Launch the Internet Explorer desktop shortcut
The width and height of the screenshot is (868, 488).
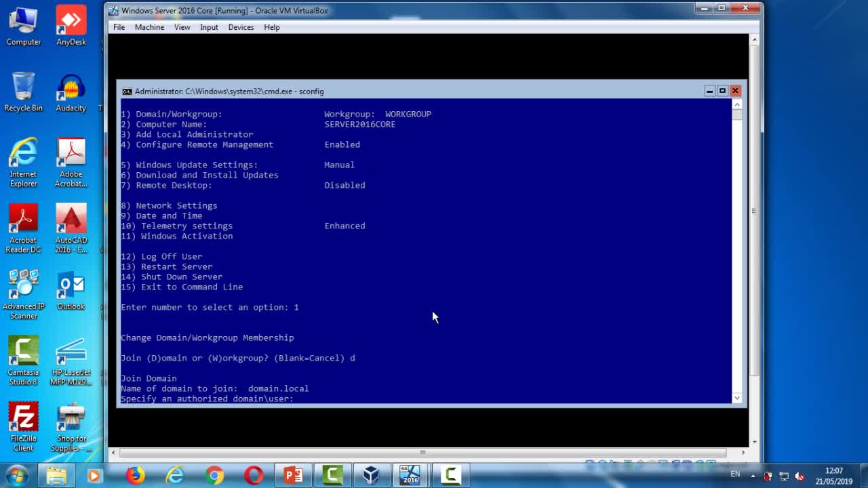(23, 163)
